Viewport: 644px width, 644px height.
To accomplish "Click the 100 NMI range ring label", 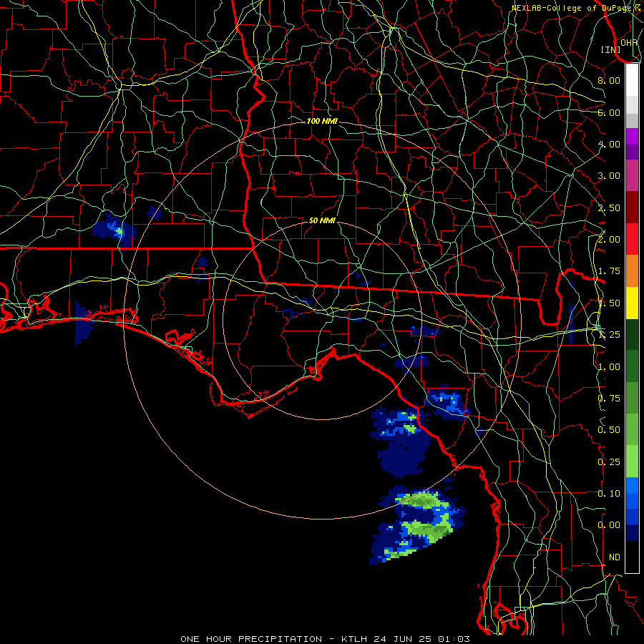I will click(322, 121).
